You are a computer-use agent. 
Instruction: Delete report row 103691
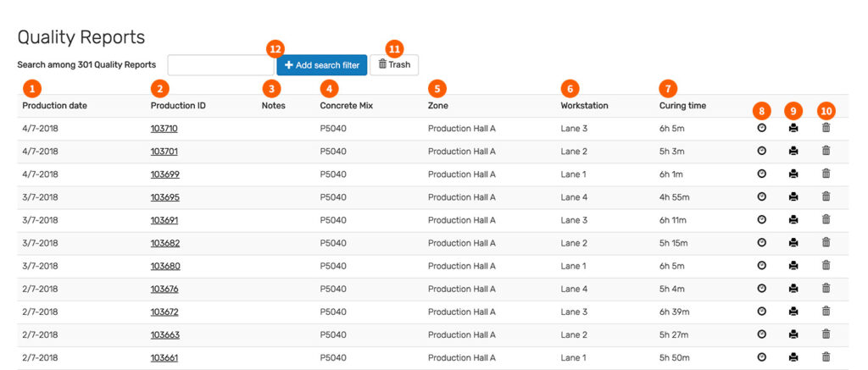[x=826, y=219]
